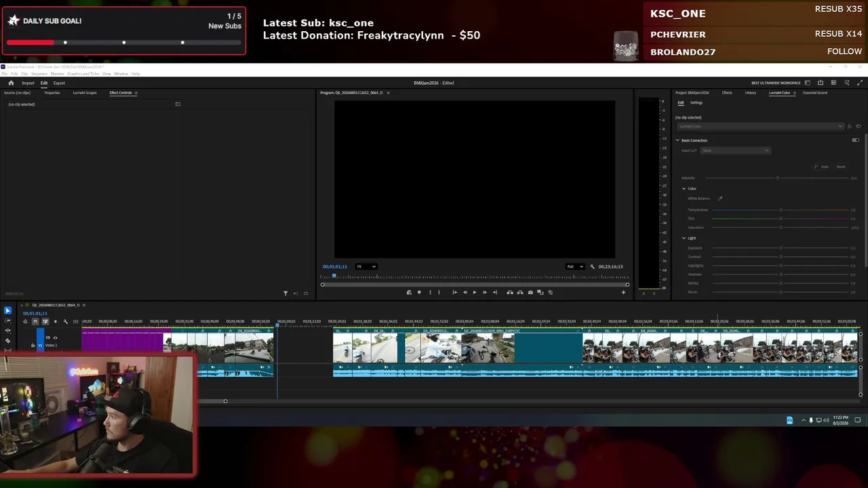The height and width of the screenshot is (488, 868).
Task: Open program monitor settings wrench
Action: (x=592, y=266)
